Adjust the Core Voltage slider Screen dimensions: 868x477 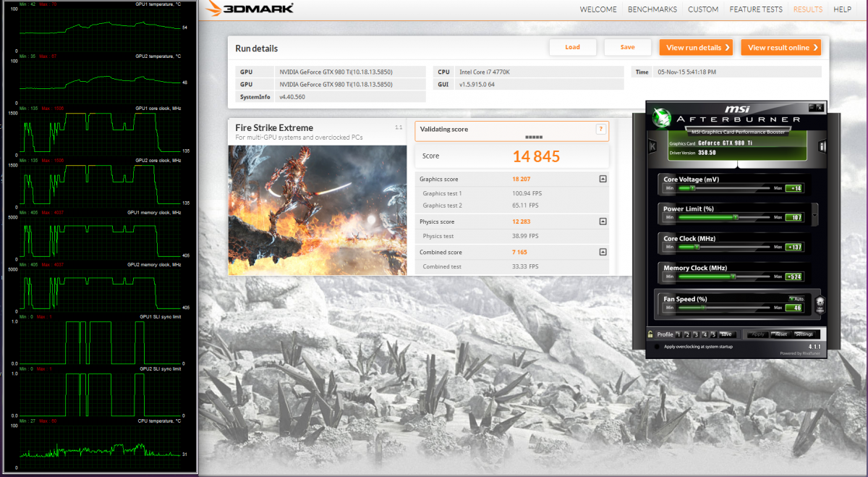click(x=724, y=188)
